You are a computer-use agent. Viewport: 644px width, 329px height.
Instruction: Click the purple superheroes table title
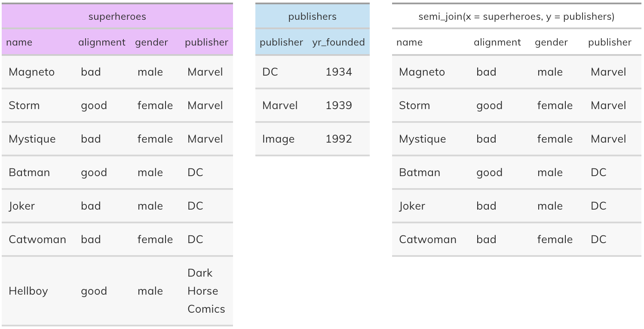point(117,17)
